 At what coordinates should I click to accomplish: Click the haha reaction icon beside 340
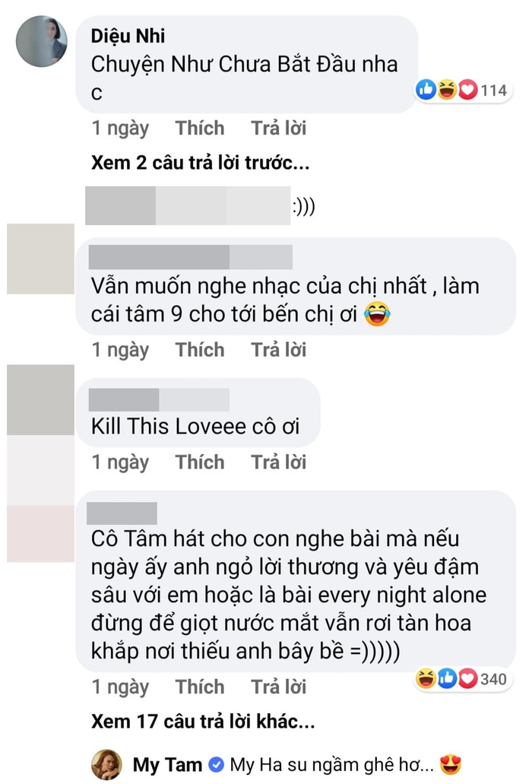(x=426, y=679)
